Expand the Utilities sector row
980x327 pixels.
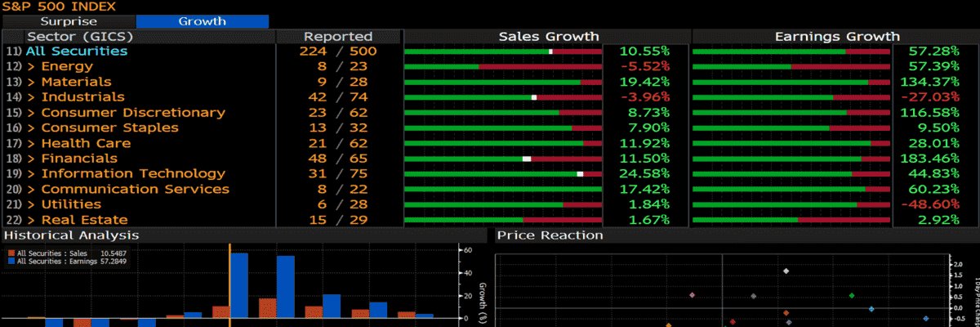click(64, 204)
